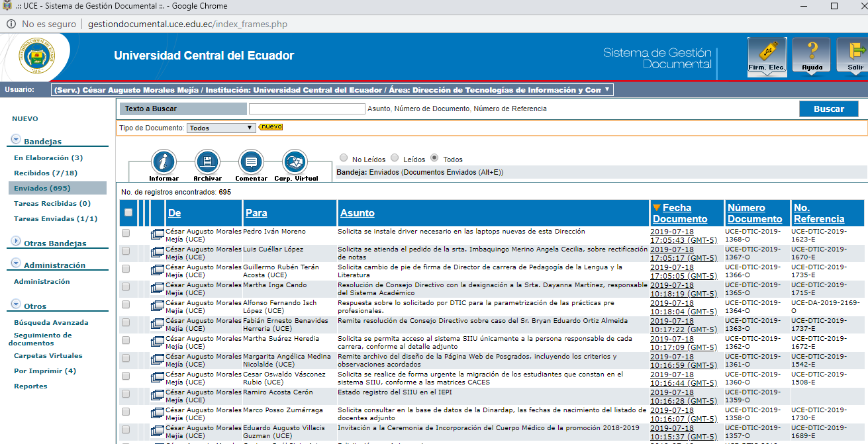Open the document icon for Martha Suárez Heredia row

[x=158, y=341]
